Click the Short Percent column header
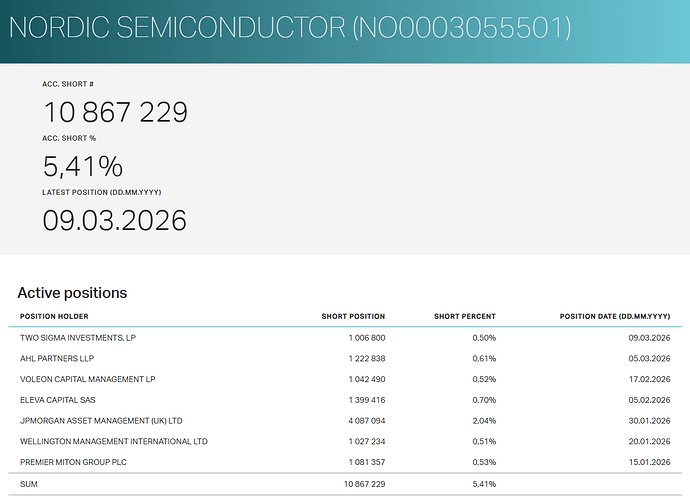 464,317
